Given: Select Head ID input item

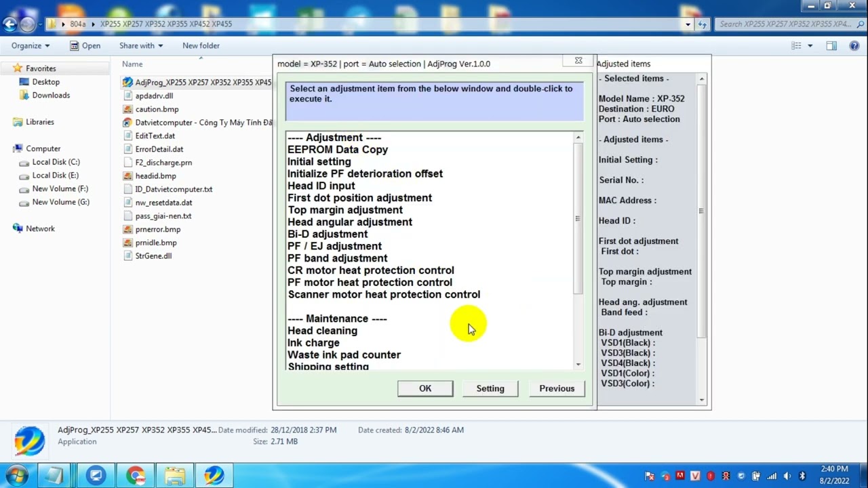Looking at the screenshot, I should point(321,186).
